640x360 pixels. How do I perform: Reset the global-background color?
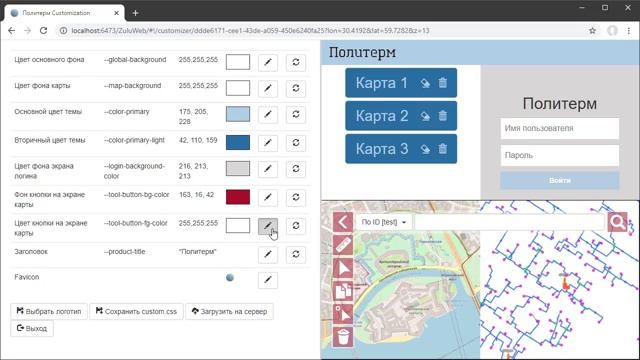296,62
